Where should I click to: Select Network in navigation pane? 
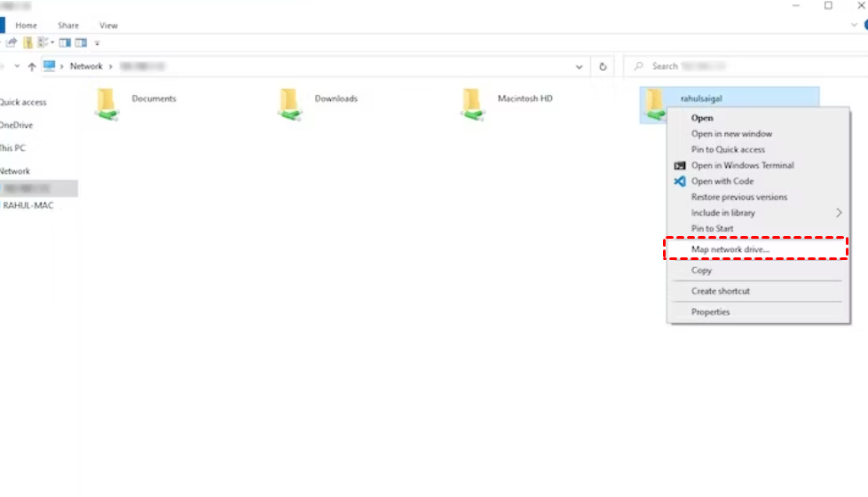click(x=15, y=171)
